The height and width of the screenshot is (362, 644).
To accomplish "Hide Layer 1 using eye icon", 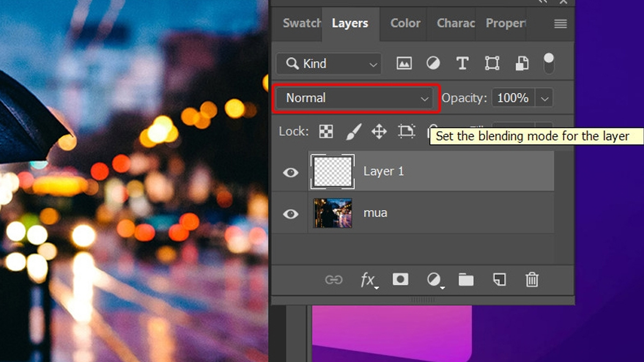I will coord(290,172).
